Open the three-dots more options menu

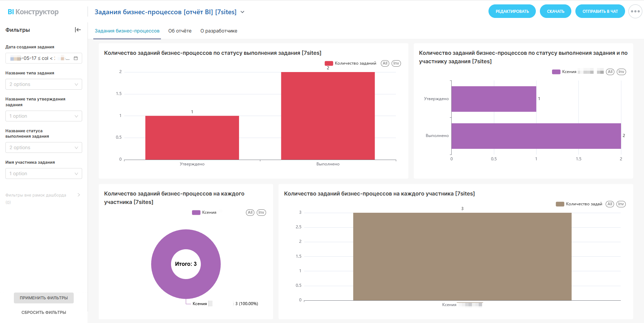[635, 11]
